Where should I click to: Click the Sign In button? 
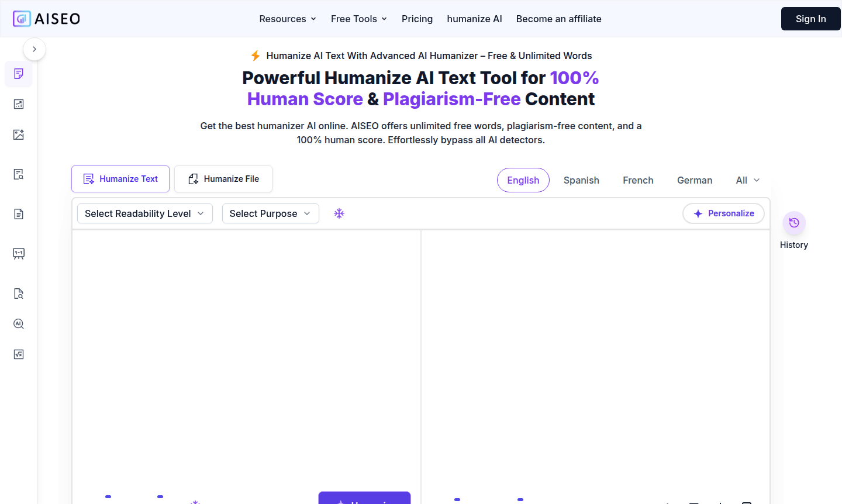(x=810, y=19)
